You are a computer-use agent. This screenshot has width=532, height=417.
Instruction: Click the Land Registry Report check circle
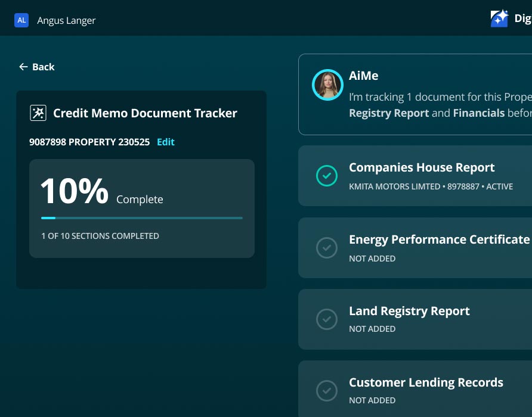(x=327, y=319)
